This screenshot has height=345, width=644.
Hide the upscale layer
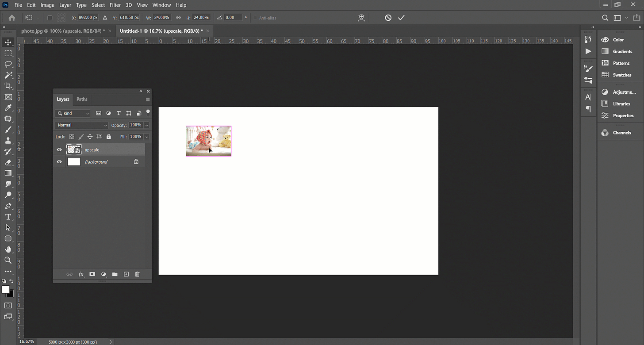click(59, 149)
